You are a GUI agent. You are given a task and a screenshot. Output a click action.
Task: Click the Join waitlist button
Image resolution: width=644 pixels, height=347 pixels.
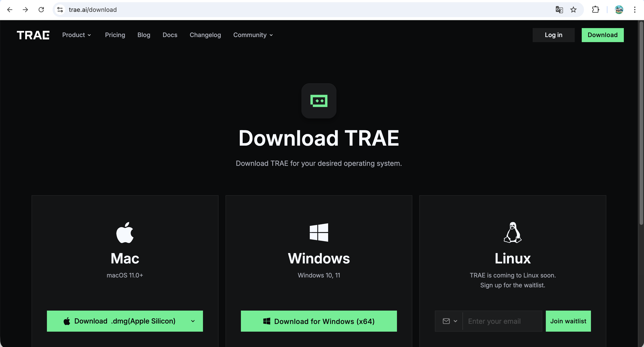click(x=568, y=321)
